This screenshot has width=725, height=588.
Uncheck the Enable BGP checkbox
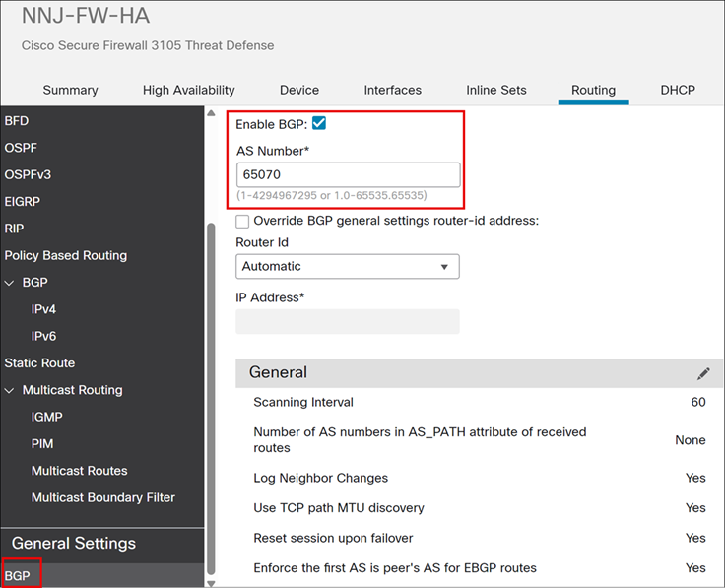click(x=319, y=124)
